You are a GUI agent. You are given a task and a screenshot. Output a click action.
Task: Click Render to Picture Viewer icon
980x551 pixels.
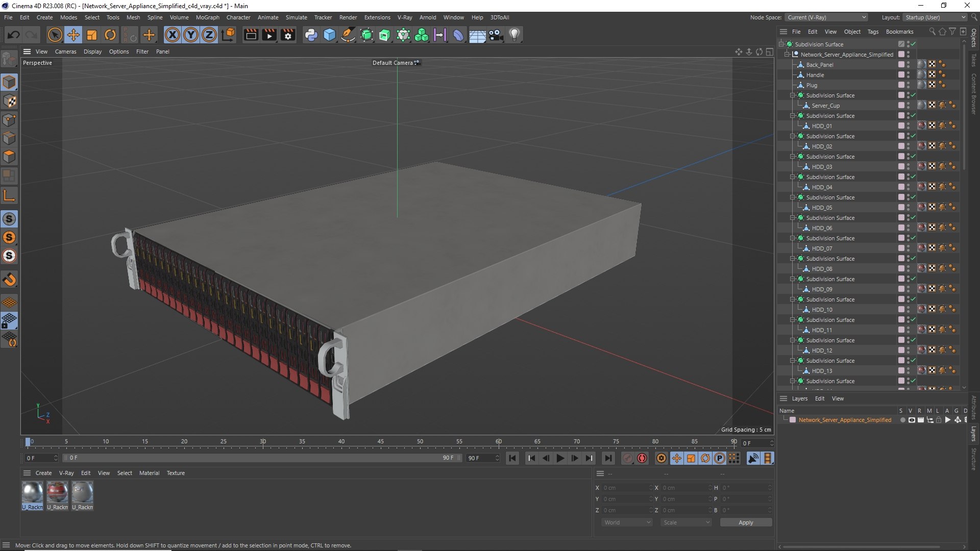point(269,35)
